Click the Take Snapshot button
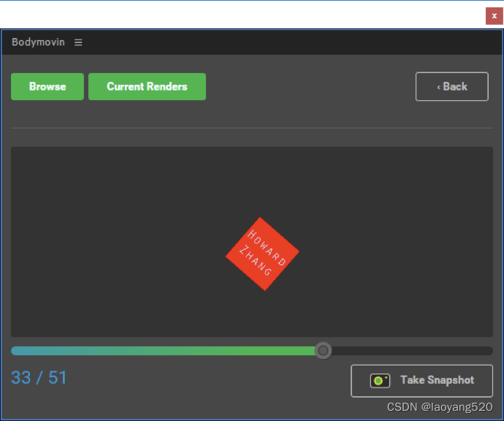The image size is (504, 421). (421, 381)
